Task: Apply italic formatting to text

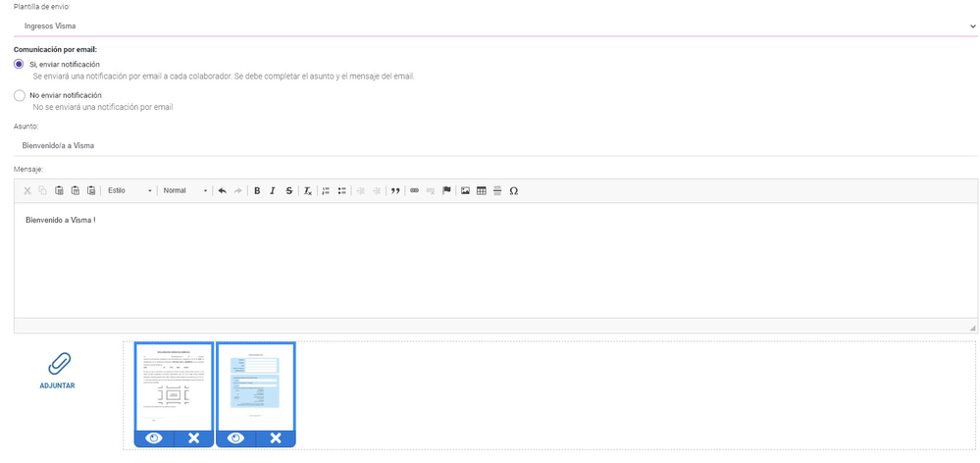Action: click(273, 191)
